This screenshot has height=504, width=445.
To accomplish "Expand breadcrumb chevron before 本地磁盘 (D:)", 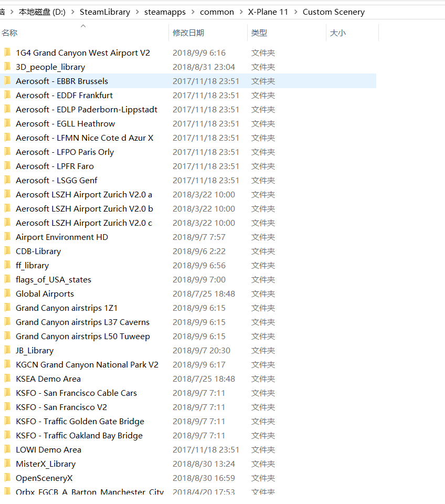I will coord(12,12).
